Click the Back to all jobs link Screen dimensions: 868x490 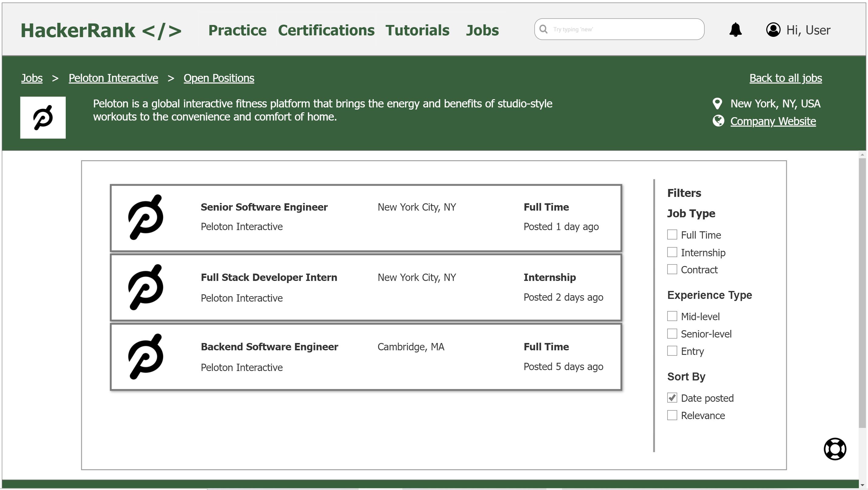point(786,78)
